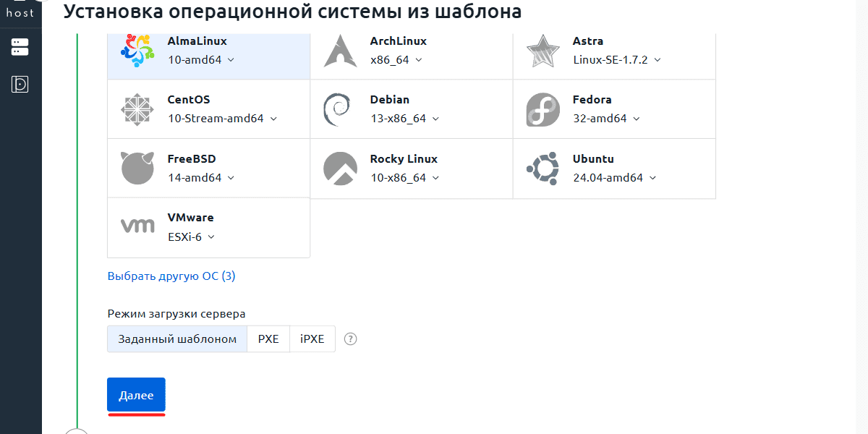Select the ArchLinux logo icon
The width and height of the screenshot is (868, 434).
(x=340, y=51)
